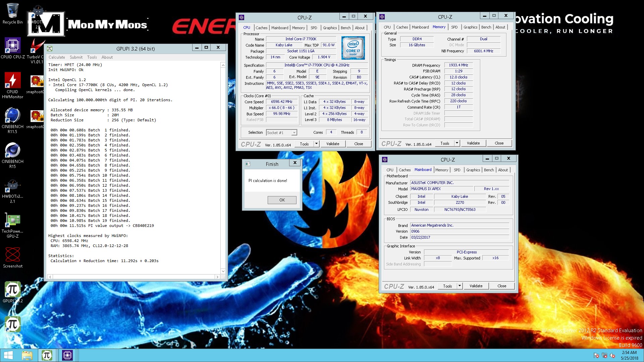This screenshot has height=362, width=644.
Task: Open the Screenshot desktop shortcut
Action: pyautogui.click(x=12, y=257)
